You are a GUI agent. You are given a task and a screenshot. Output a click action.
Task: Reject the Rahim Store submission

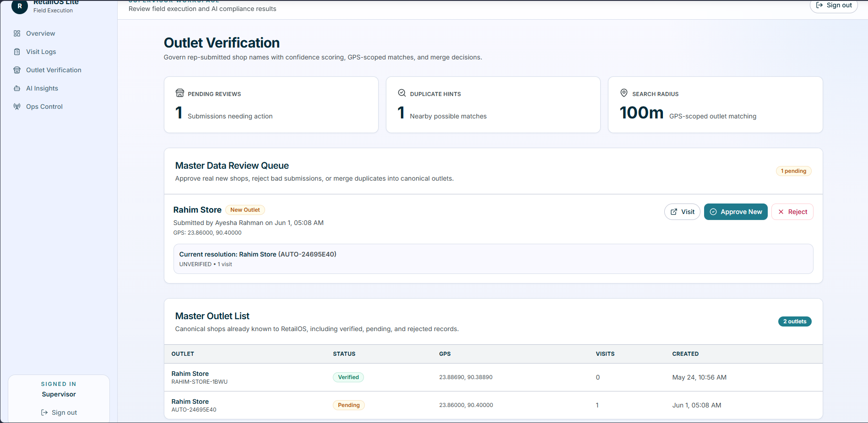792,212
